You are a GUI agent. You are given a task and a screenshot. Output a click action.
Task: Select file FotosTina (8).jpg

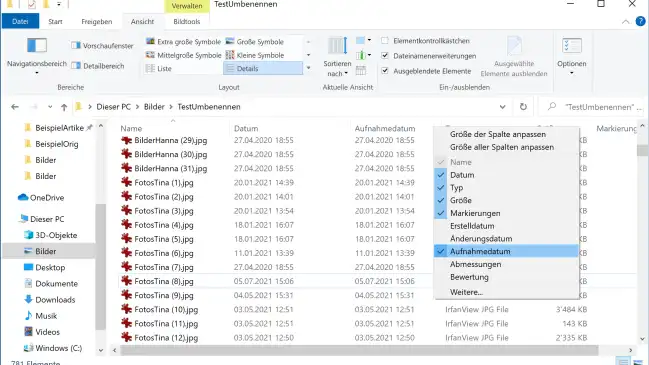tap(163, 281)
